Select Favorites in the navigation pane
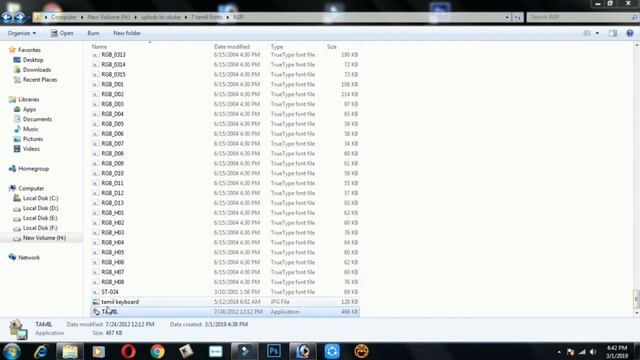Viewport: 640px width, 360px height. 29,50
